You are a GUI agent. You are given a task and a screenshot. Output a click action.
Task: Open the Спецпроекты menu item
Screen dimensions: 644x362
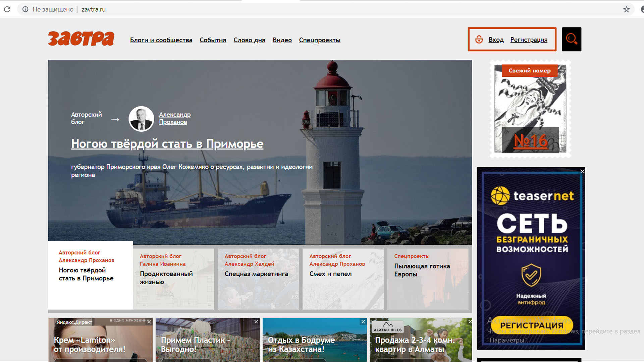(319, 40)
